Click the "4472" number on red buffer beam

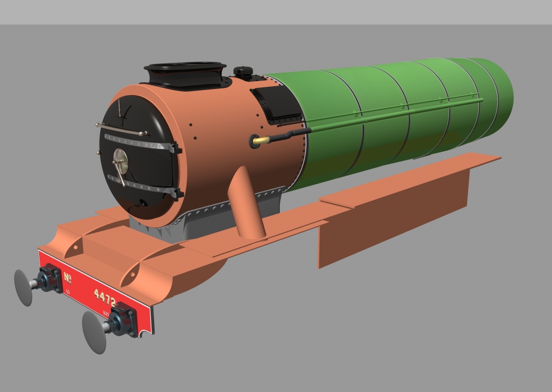point(105,299)
